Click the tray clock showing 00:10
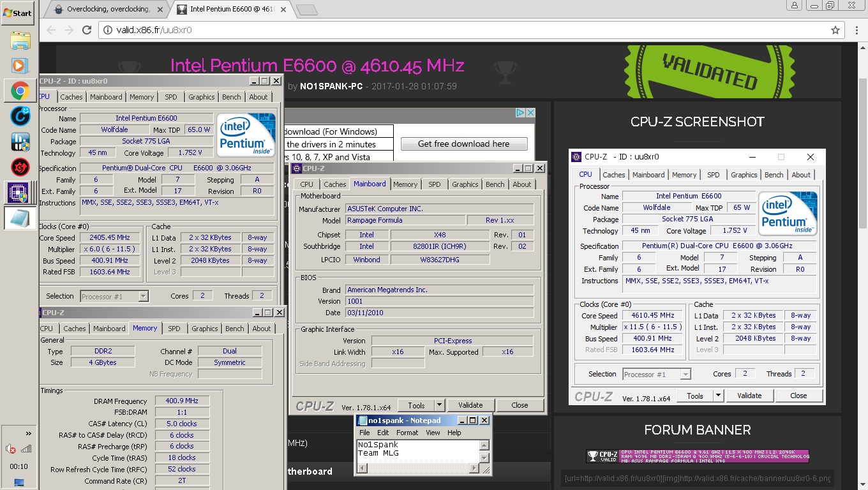This screenshot has height=490, width=868. point(19,466)
